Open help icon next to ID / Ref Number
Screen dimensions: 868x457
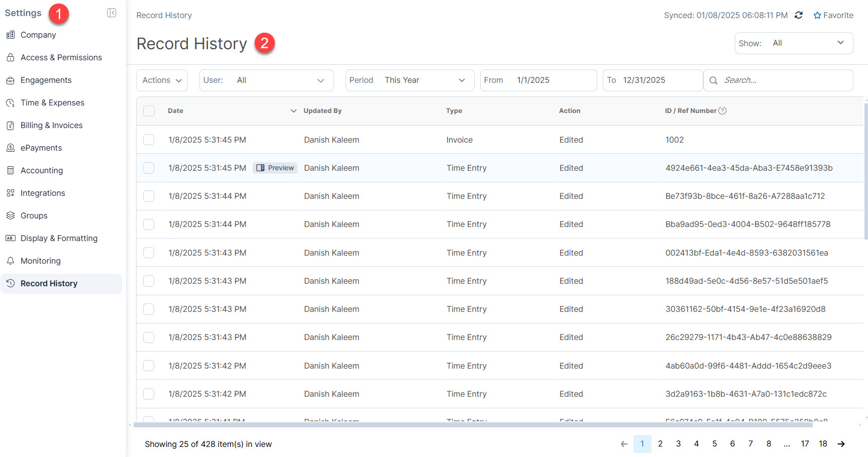pyautogui.click(x=722, y=110)
